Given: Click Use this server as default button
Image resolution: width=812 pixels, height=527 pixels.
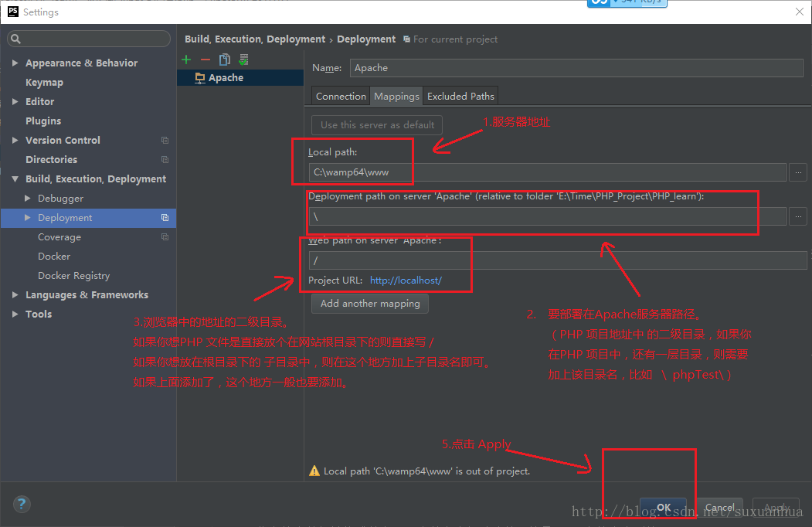Looking at the screenshot, I should click(x=377, y=125).
